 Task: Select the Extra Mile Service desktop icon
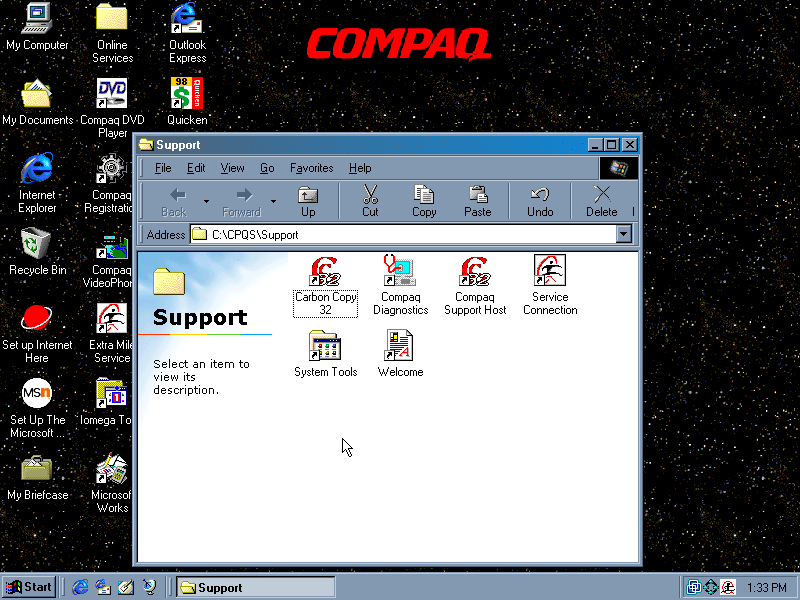[x=110, y=333]
